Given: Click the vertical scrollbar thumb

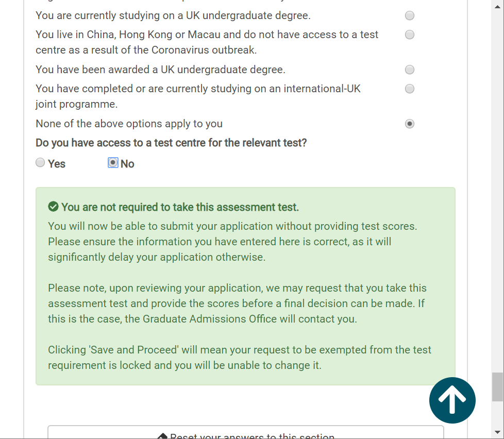Looking at the screenshot, I should coord(497,386).
